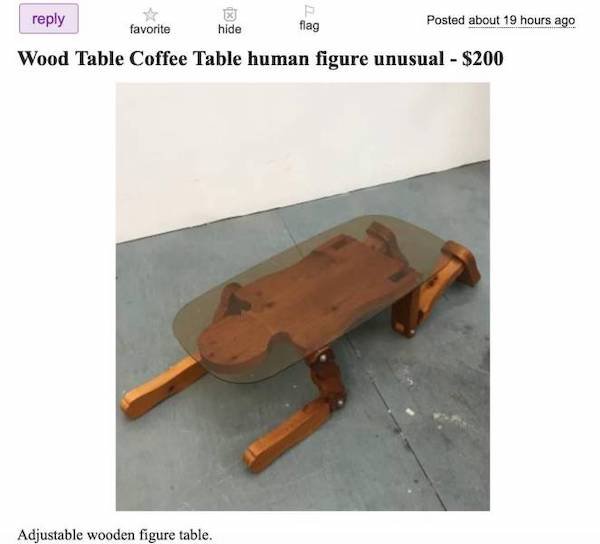Click the purple reply button
600x544 pixels.
(x=49, y=19)
